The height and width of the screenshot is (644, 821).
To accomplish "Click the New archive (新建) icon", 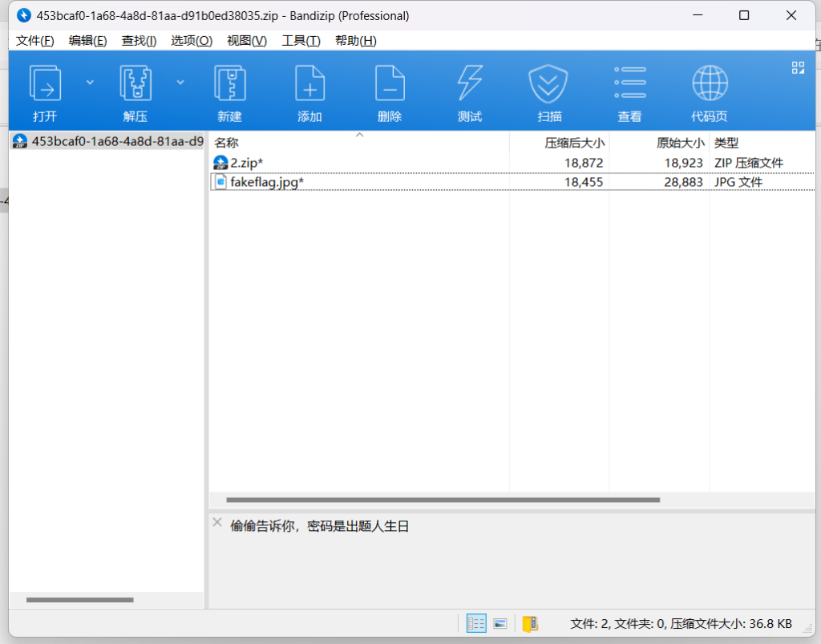I will (229, 83).
